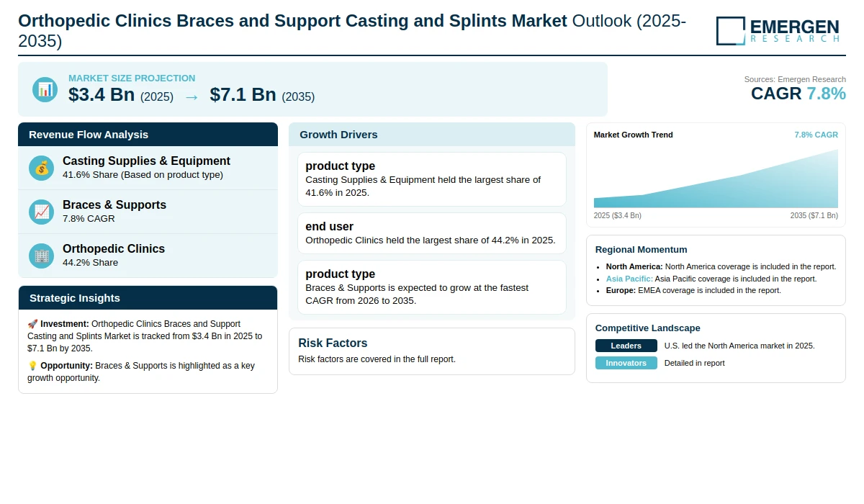Click the trend chart Braces & Supports icon

42,212
